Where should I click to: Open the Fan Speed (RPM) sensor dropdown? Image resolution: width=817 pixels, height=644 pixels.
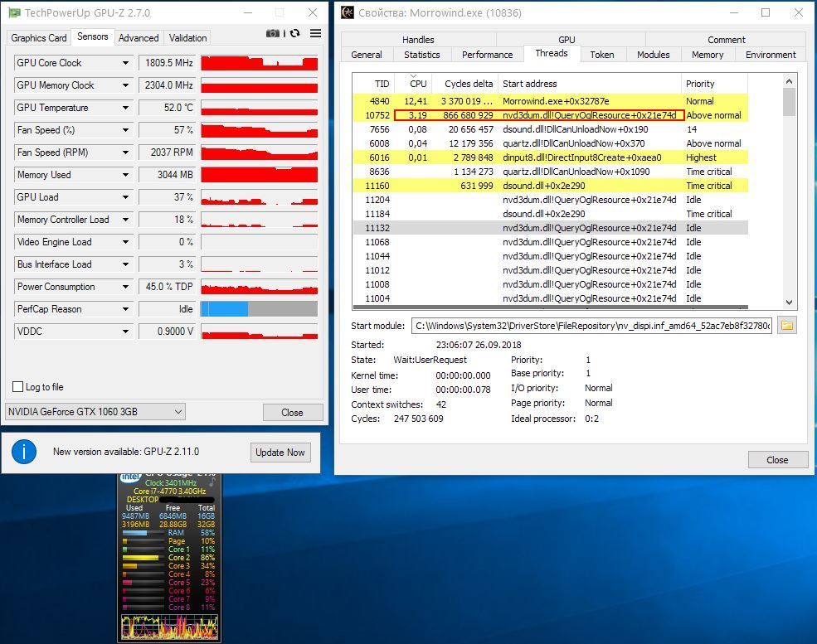click(125, 152)
